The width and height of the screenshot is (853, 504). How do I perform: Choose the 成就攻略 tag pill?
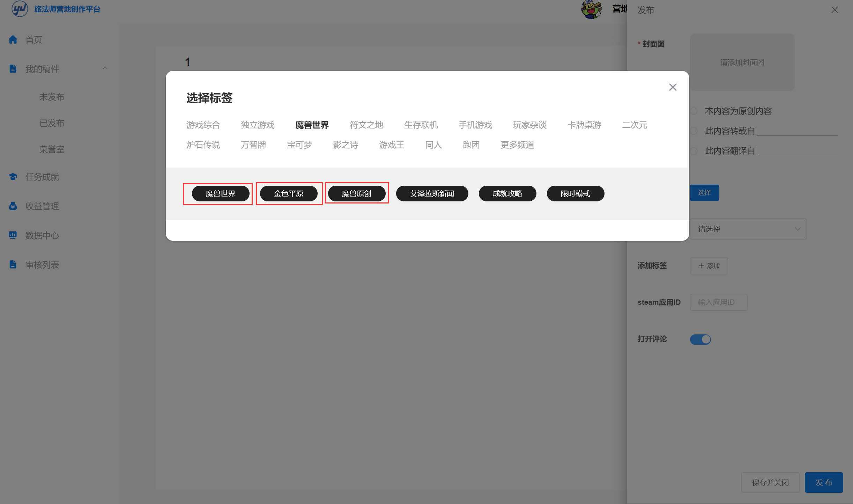tap(507, 193)
